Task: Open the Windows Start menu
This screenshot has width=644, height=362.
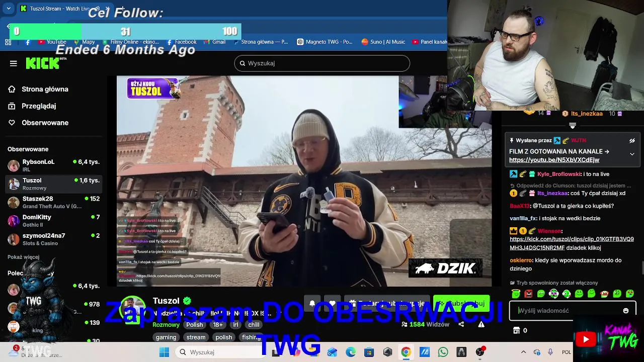Action: (164, 352)
